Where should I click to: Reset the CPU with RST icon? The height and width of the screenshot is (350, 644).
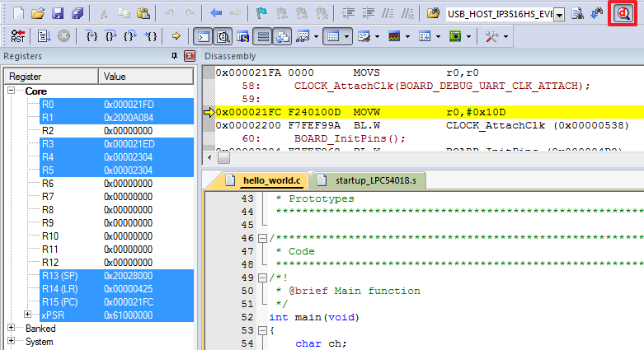pos(17,36)
